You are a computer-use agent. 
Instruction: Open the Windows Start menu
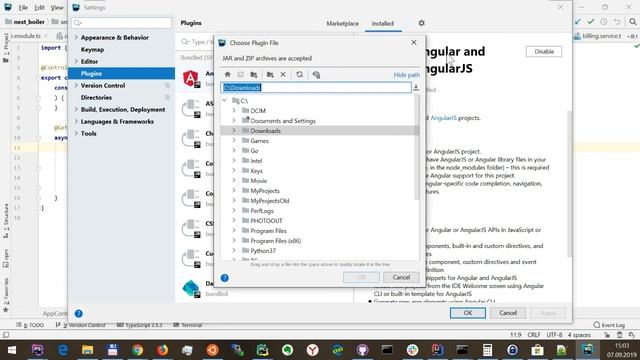tap(12, 350)
